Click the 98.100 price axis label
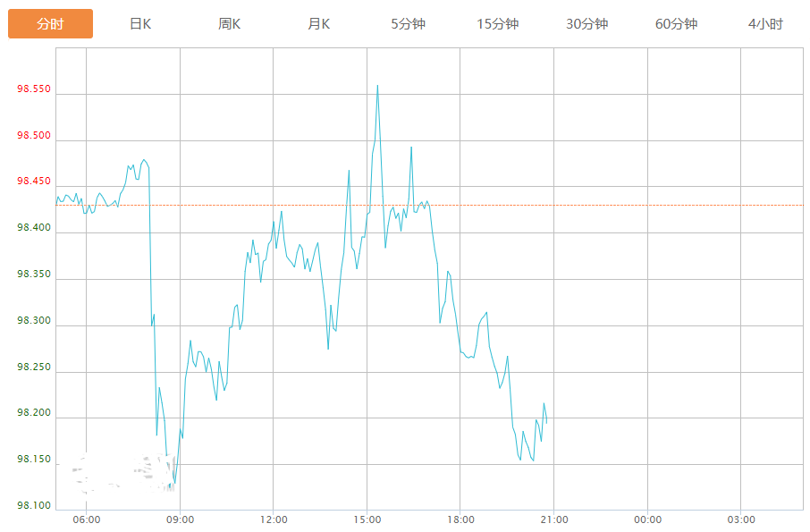 34,506
